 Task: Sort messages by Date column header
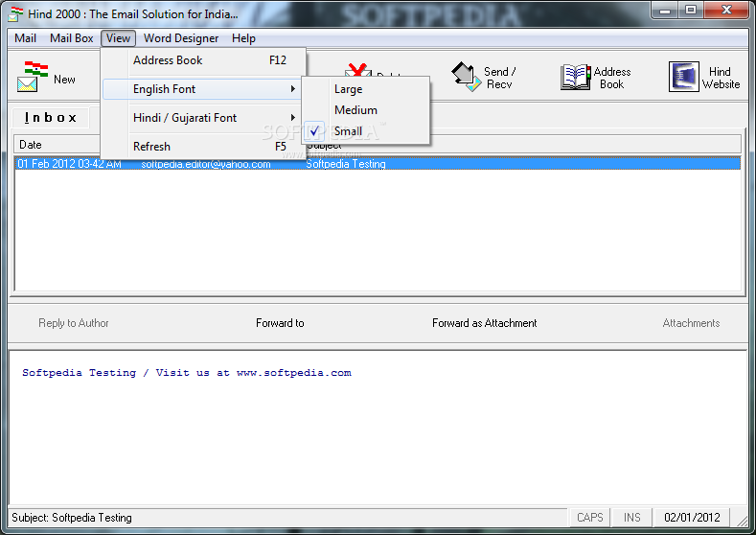[57, 145]
